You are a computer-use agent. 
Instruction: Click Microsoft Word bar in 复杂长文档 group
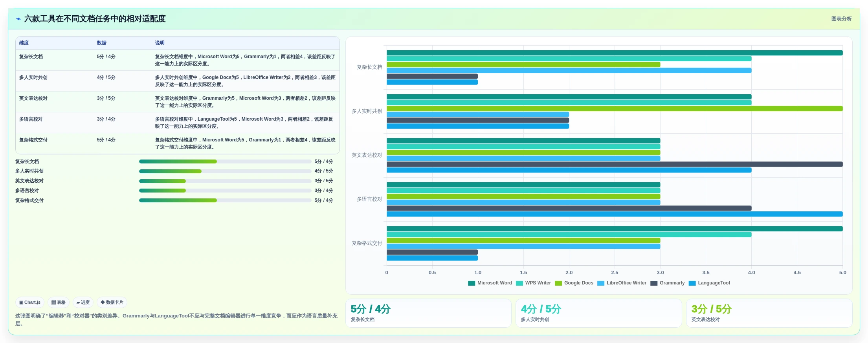click(x=615, y=53)
